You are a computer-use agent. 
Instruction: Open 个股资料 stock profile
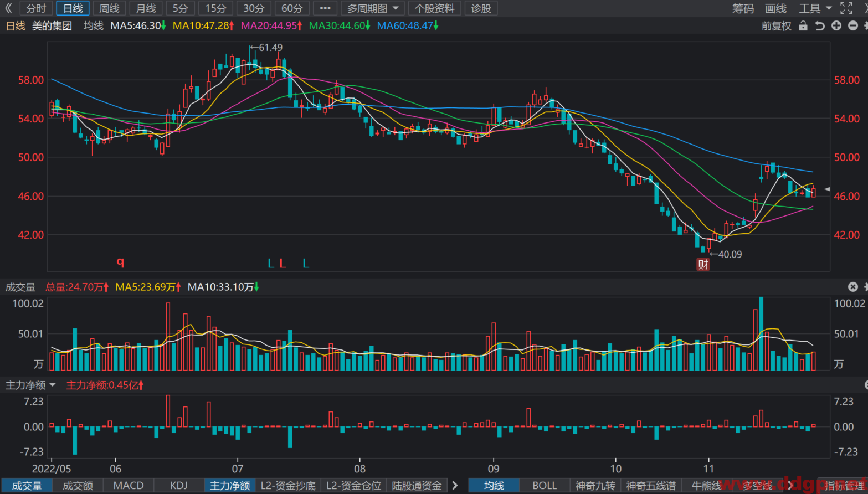(x=435, y=8)
